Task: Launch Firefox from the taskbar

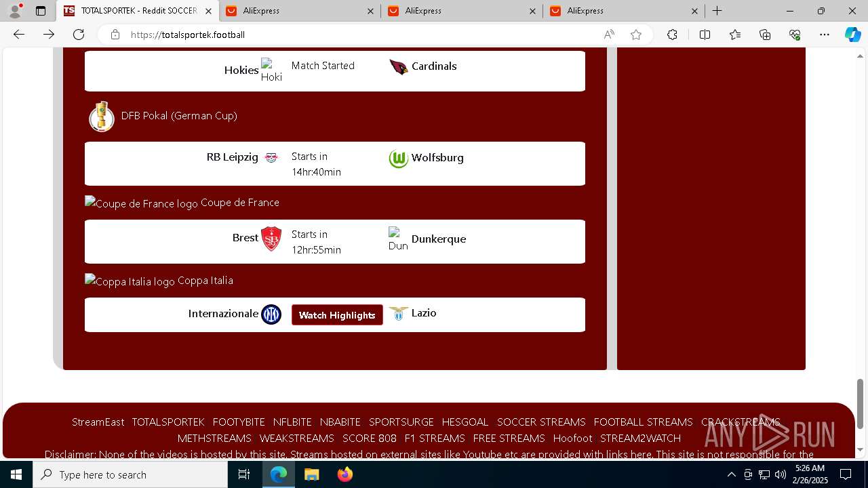Action: click(345, 474)
